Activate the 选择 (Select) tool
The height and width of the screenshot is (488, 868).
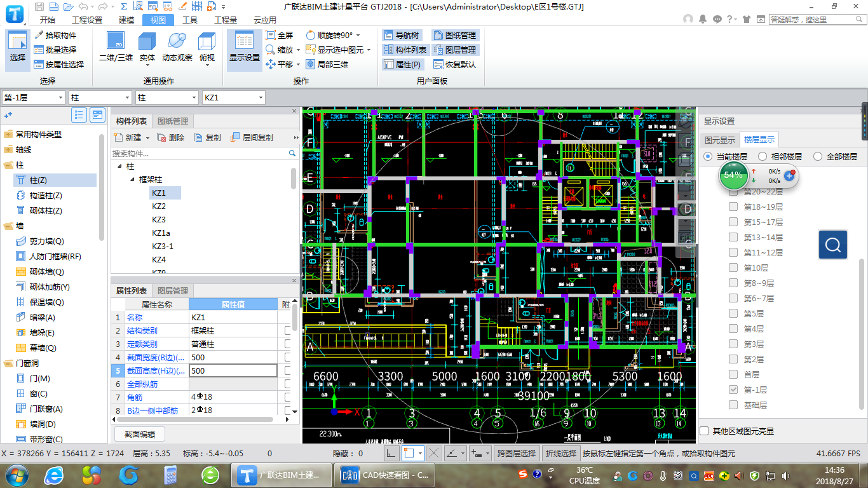[x=18, y=50]
